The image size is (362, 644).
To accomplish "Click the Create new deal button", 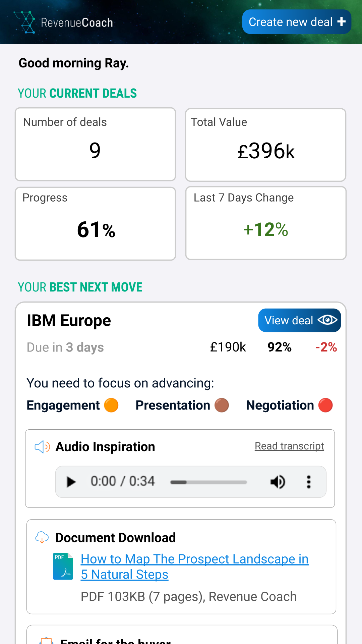I will tap(297, 22).
